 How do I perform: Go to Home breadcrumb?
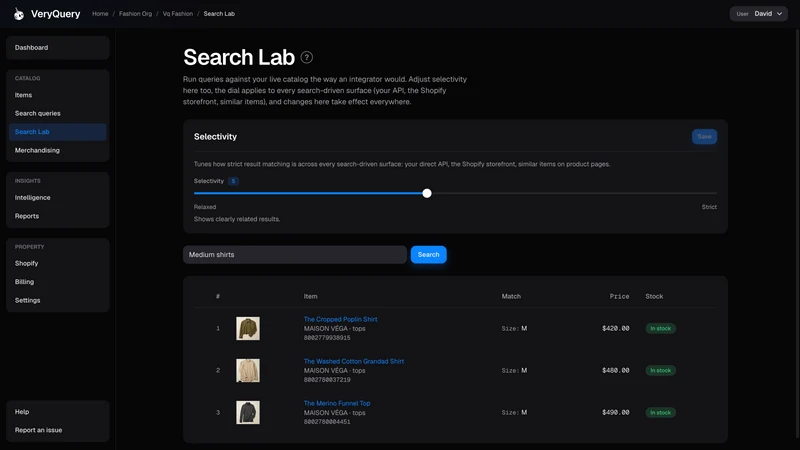click(x=100, y=14)
